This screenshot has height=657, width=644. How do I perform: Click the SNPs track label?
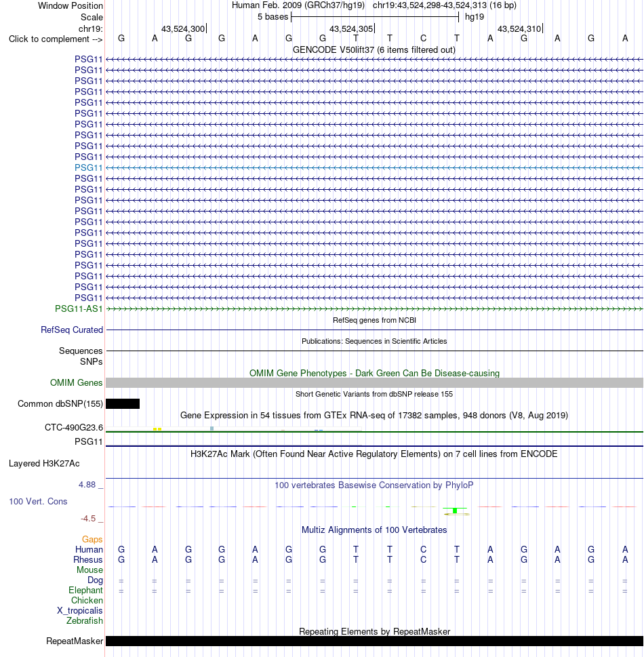tap(92, 361)
